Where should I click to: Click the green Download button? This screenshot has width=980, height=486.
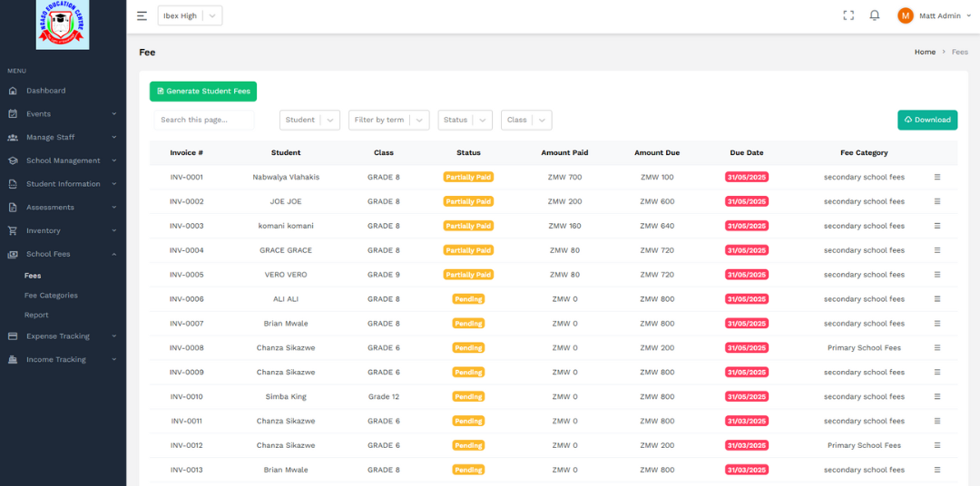point(926,120)
